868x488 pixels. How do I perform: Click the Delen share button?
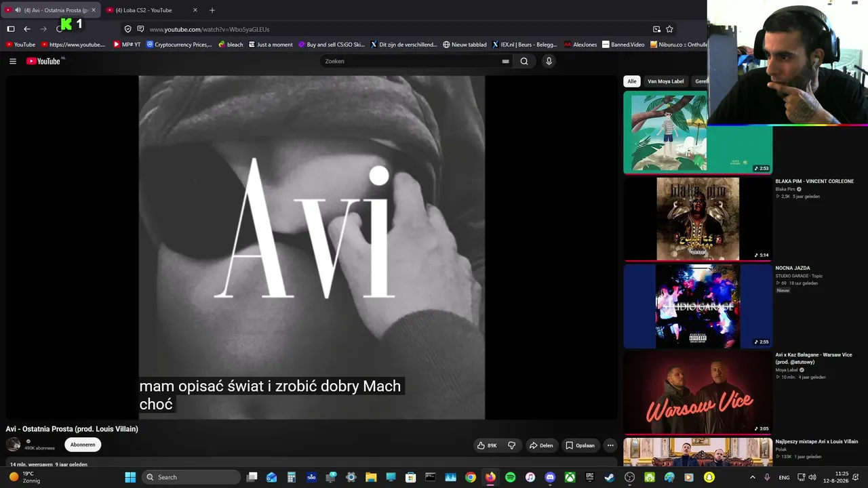(541, 445)
